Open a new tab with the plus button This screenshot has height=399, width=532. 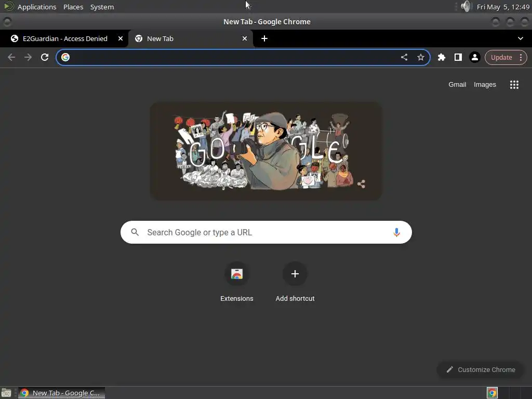[264, 38]
